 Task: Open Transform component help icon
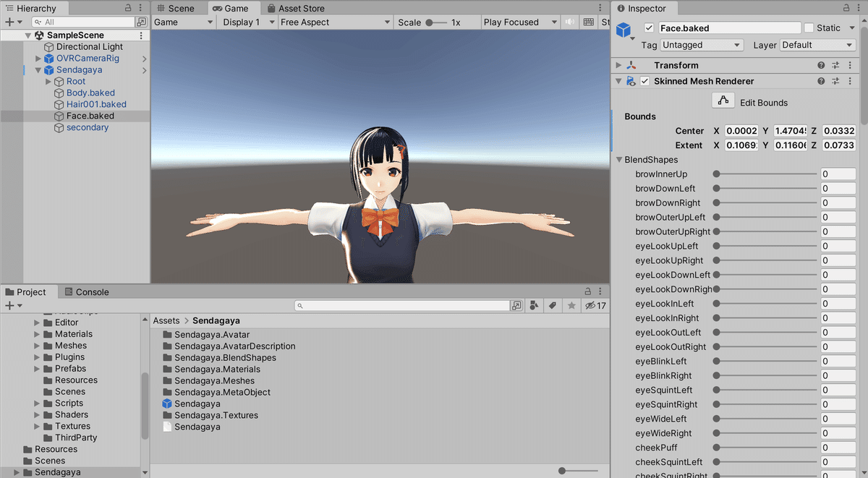pos(821,65)
